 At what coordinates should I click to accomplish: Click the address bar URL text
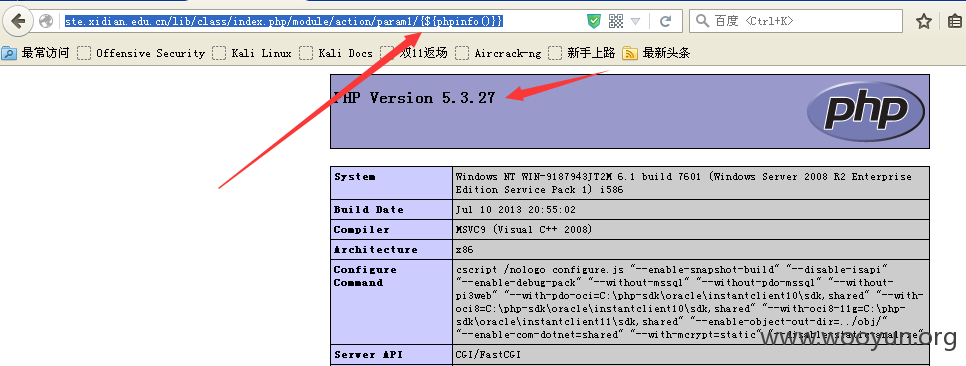tap(285, 22)
